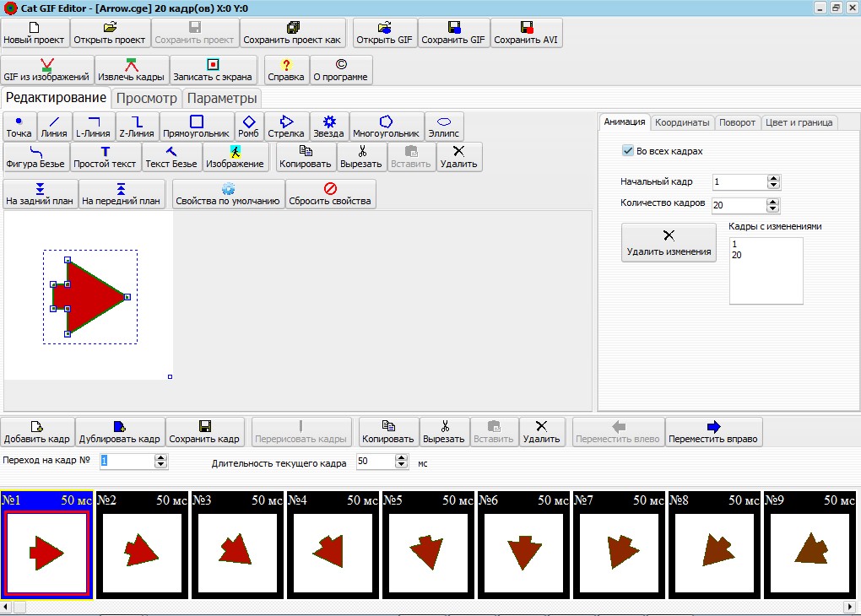Decrease Длительность текущего кадра value
The image size is (861, 616).
[x=402, y=465]
